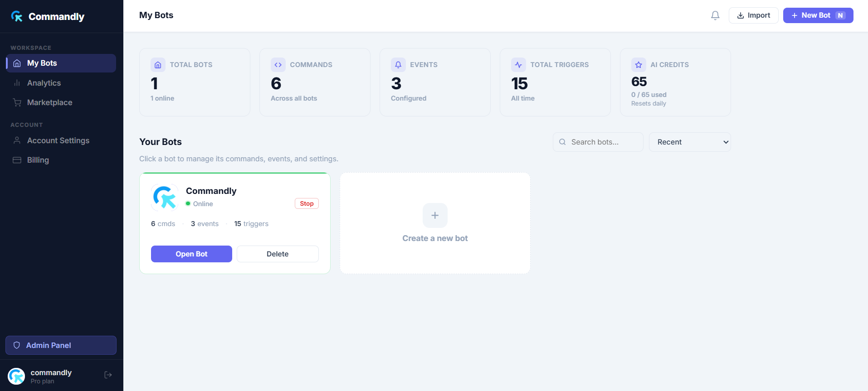Click the Total Triggers activity icon

(518, 65)
